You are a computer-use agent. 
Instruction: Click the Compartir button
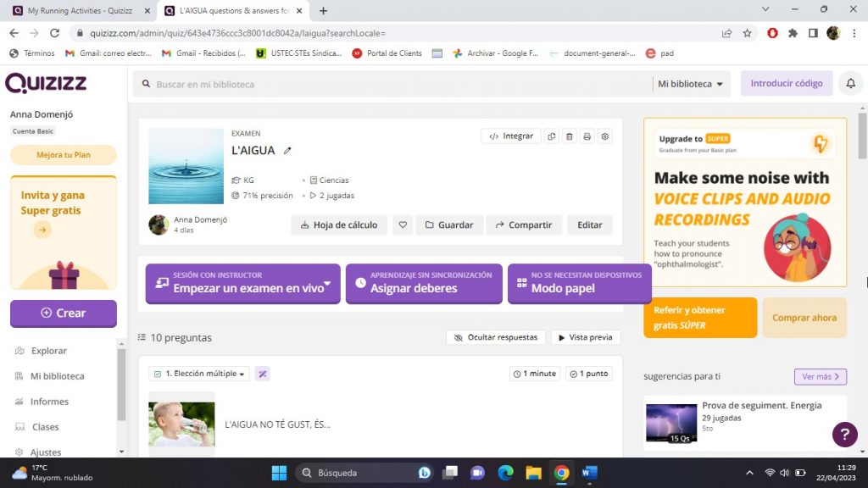pyautogui.click(x=522, y=225)
